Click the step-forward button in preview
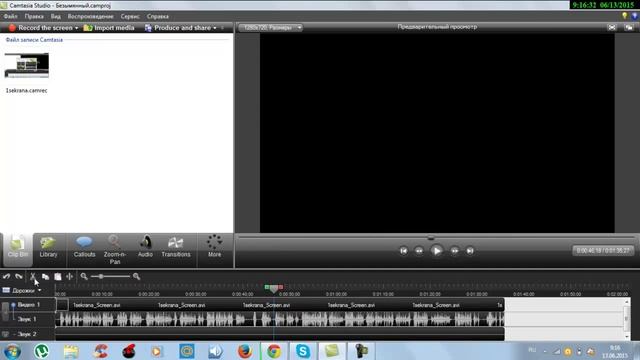Viewport: 640px width, 360px height. click(x=454, y=251)
